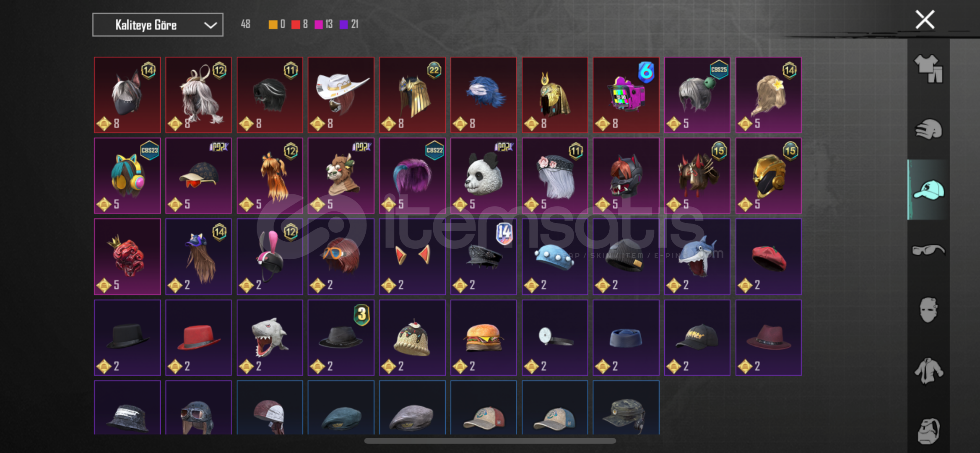Viewport: 980px width, 453px height.
Task: Choose the hamburger hat item
Action: (x=484, y=338)
